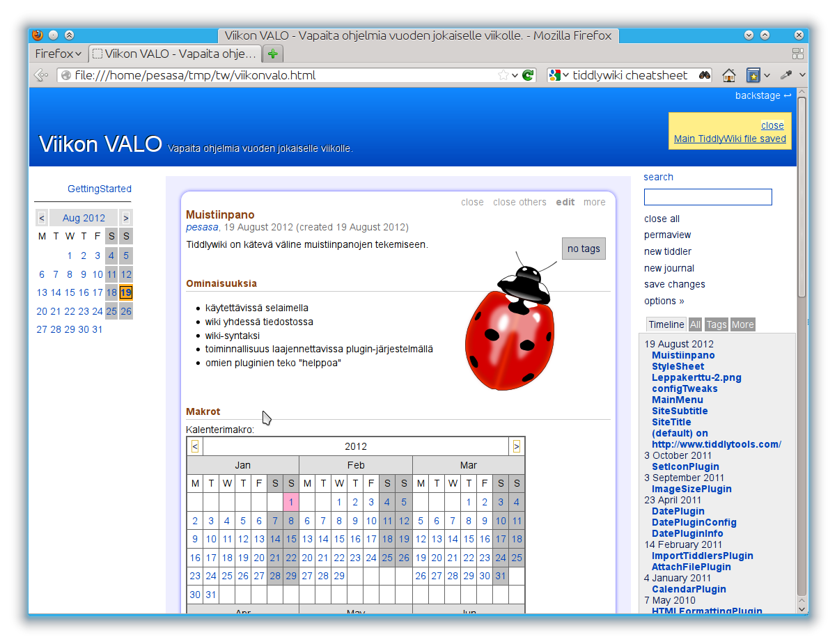Click the Mar month heading in the year calendar

click(x=469, y=465)
